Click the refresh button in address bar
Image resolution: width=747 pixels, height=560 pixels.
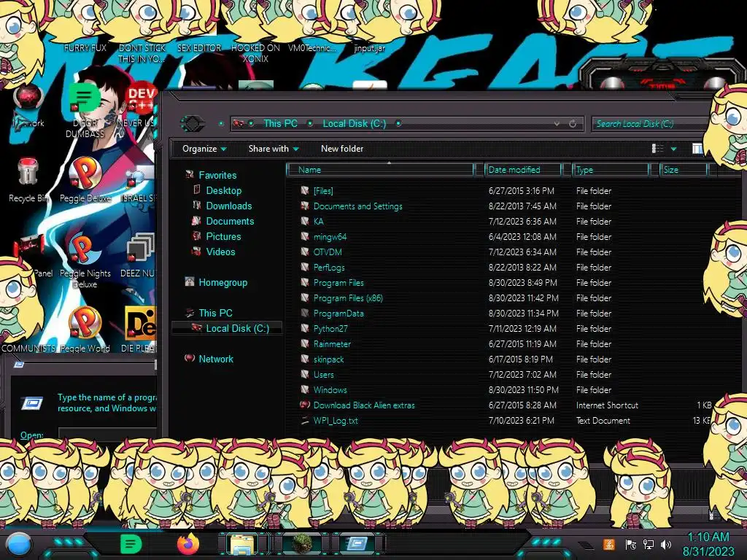click(x=573, y=124)
